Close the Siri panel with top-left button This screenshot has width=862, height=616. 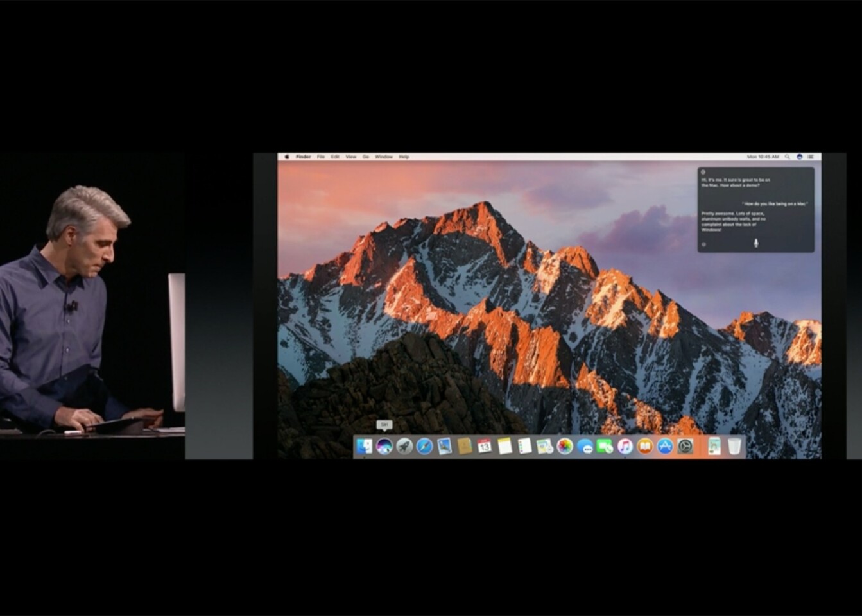pos(703,172)
